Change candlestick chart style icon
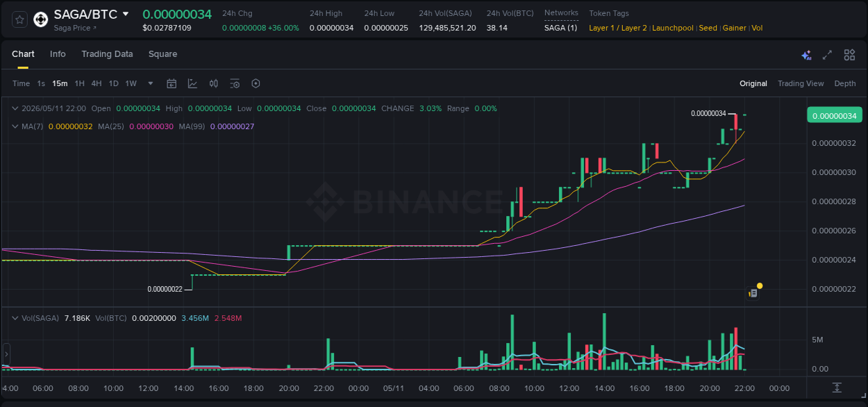Image resolution: width=868 pixels, height=407 pixels. click(214, 83)
